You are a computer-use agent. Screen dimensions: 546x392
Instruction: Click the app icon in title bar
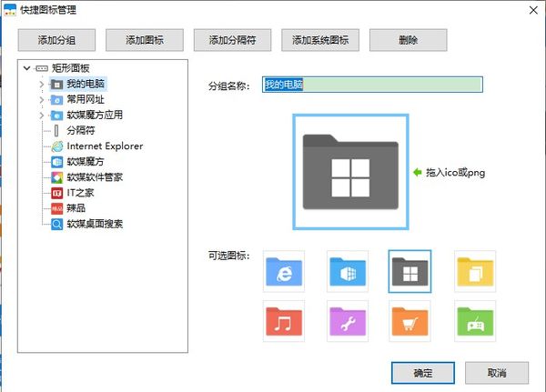click(x=10, y=10)
